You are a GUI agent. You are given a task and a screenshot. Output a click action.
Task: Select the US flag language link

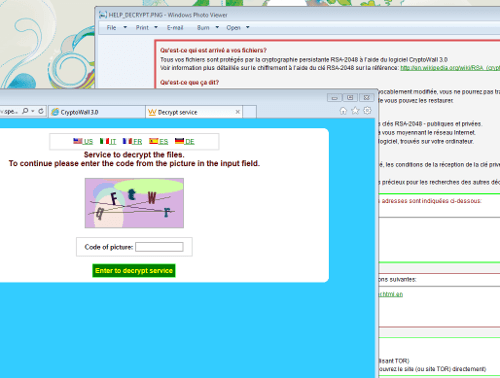click(x=83, y=141)
